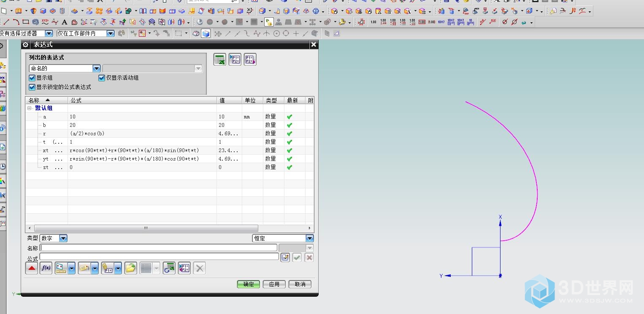Click the refresh values from spreadsheet button
Image resolution: width=644 pixels, height=314 pixels.
click(x=169, y=268)
